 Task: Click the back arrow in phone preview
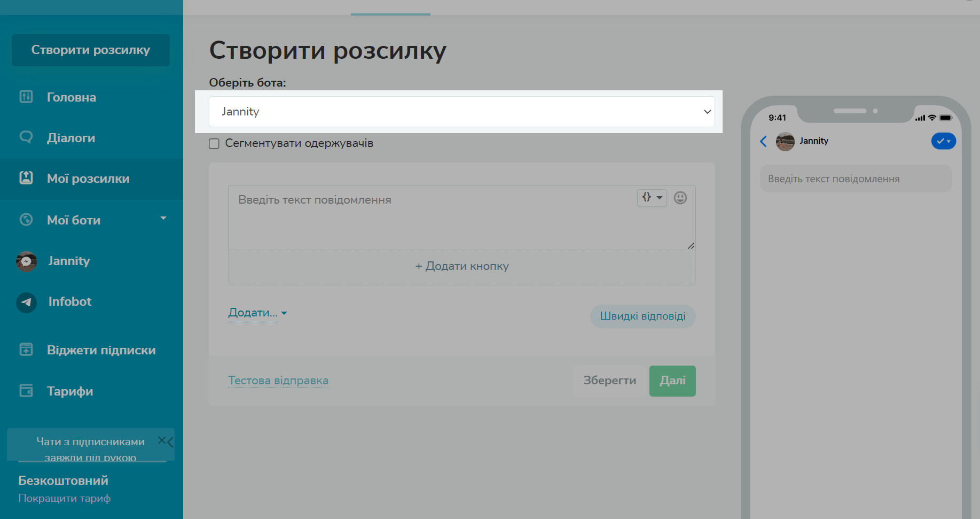763,141
